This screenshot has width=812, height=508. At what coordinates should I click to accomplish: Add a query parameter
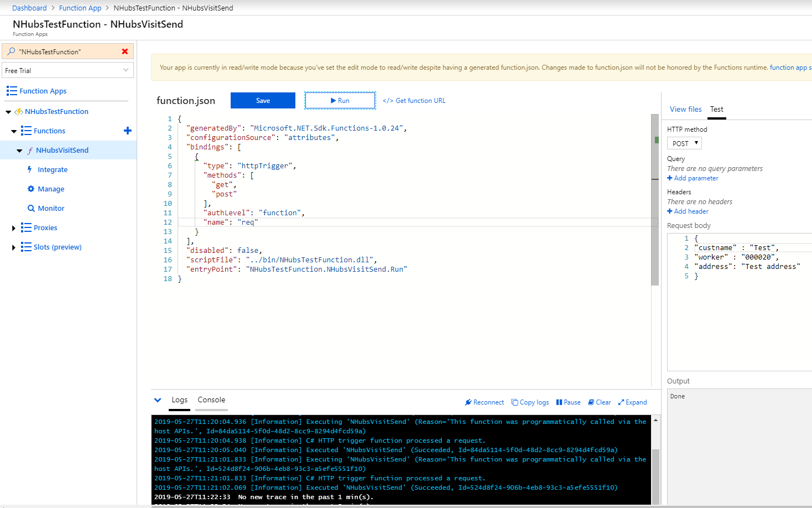coord(693,178)
